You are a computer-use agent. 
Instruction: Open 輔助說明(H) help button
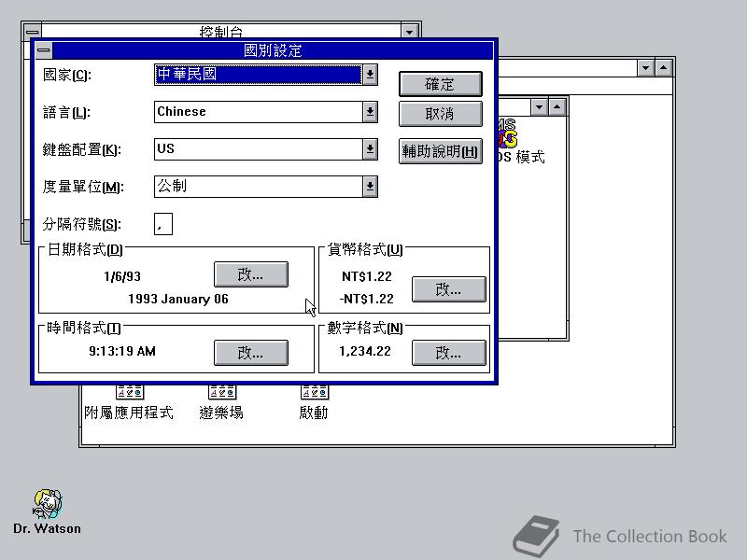coord(440,151)
